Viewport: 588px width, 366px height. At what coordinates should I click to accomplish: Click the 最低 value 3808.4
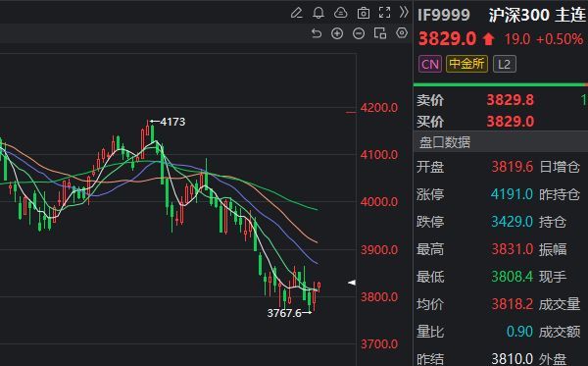512,277
